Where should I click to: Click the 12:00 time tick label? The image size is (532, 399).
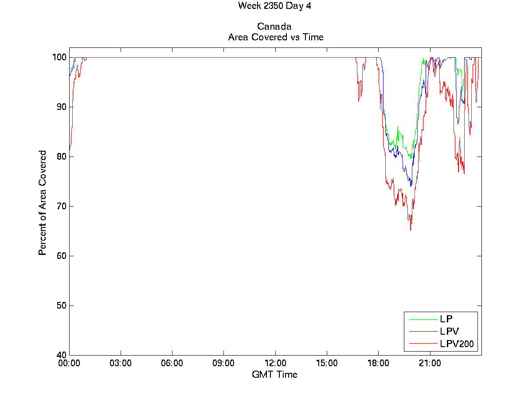coord(275,363)
